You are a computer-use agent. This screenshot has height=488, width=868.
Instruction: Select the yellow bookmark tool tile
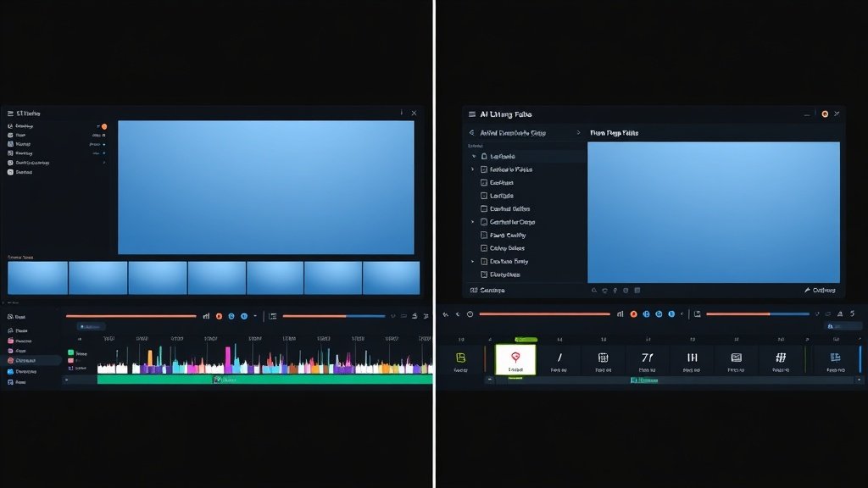point(460,360)
